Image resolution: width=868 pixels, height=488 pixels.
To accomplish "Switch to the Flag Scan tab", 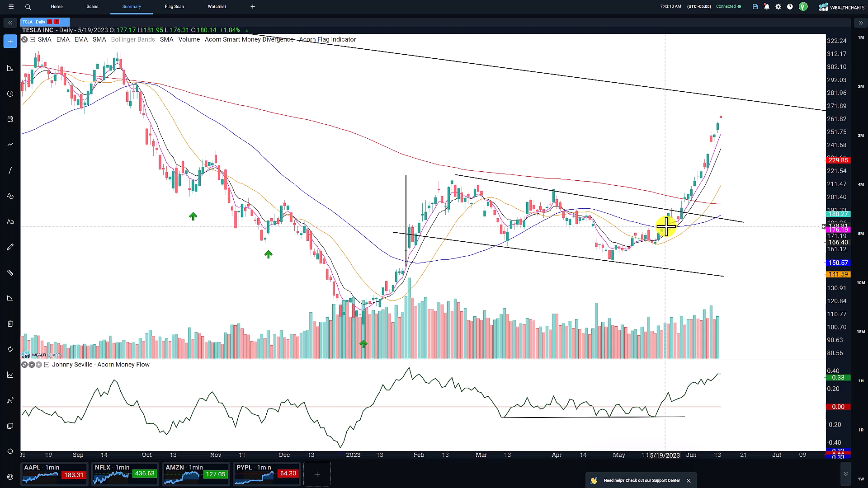I will click(174, 7).
